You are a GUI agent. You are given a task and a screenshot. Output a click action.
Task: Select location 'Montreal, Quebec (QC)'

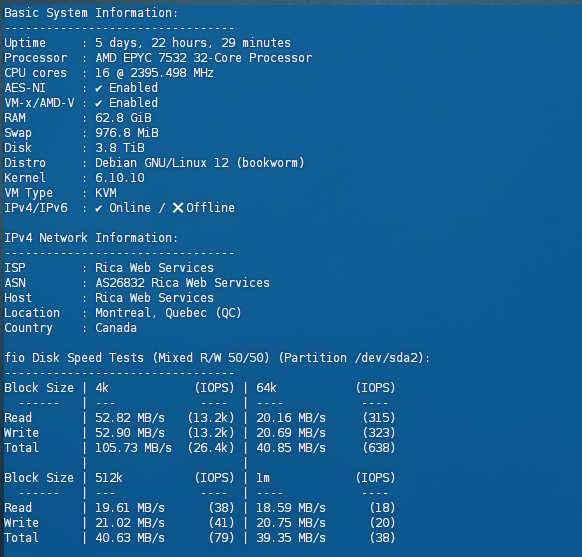coord(169,313)
